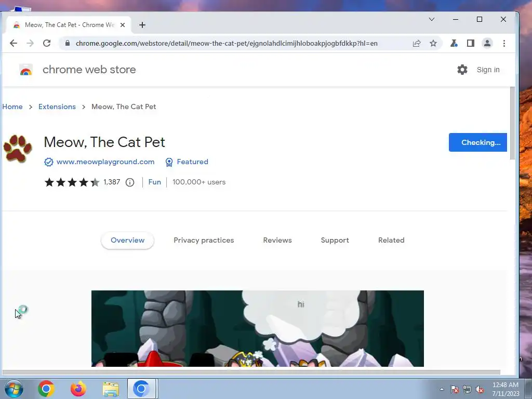Open the Support tab

tap(335, 240)
